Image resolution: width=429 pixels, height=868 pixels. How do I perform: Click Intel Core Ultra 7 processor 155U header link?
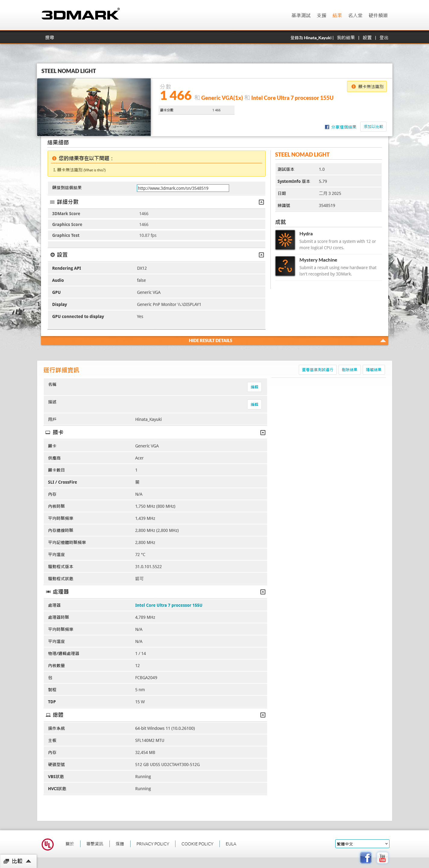pyautogui.click(x=292, y=98)
